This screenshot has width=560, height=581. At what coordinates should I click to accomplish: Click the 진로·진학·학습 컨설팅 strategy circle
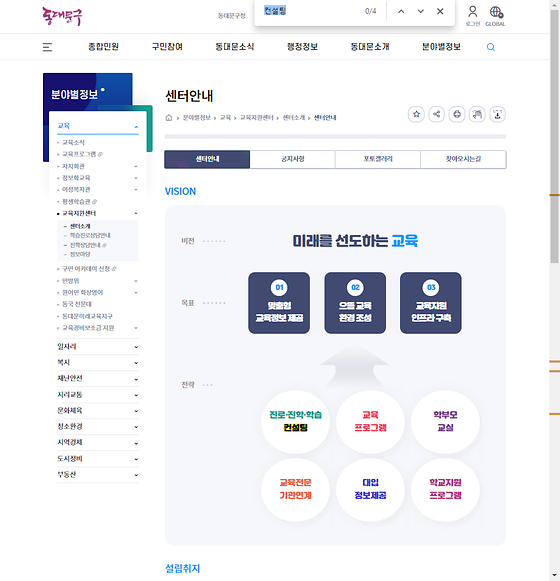point(295,421)
